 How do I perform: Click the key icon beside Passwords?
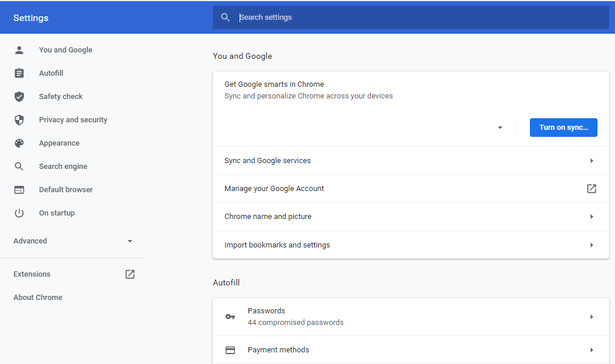230,317
